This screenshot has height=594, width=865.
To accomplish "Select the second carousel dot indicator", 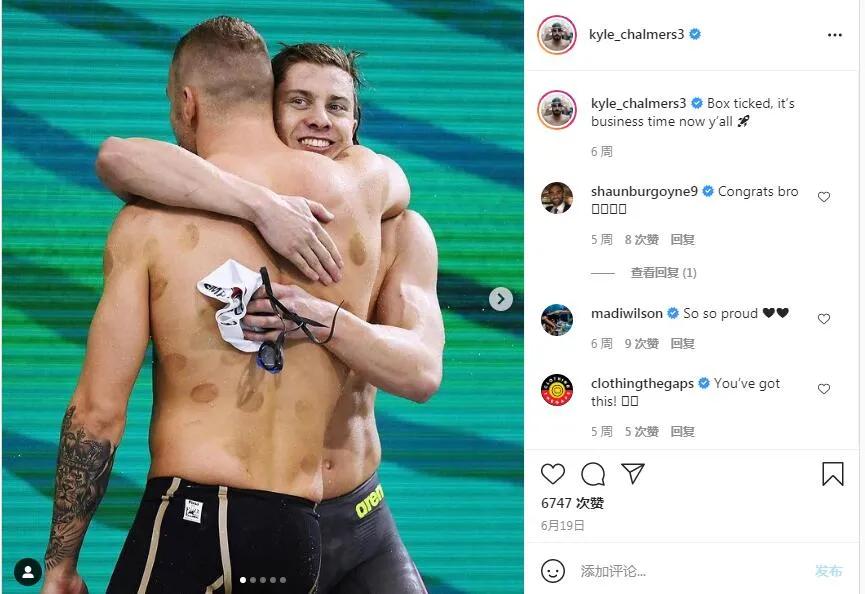I will 253,580.
